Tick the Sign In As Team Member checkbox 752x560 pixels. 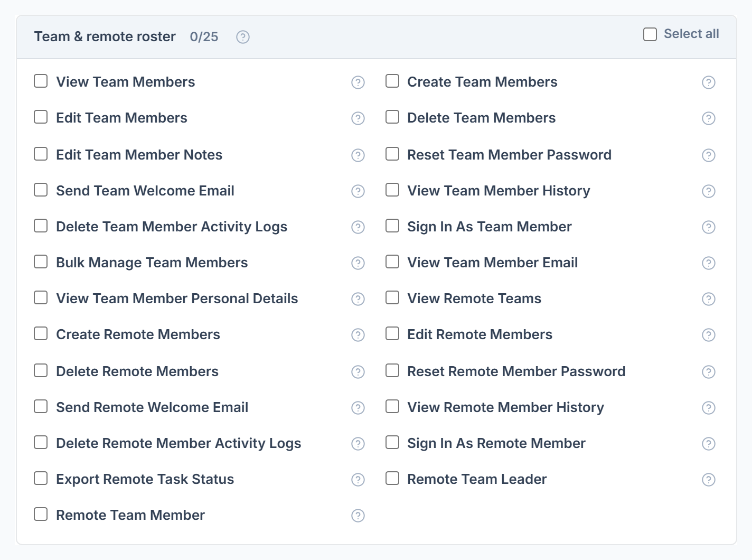click(392, 226)
